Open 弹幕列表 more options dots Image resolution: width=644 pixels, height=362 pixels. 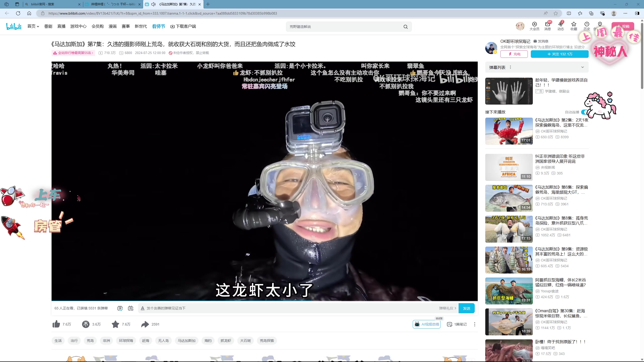click(510, 67)
